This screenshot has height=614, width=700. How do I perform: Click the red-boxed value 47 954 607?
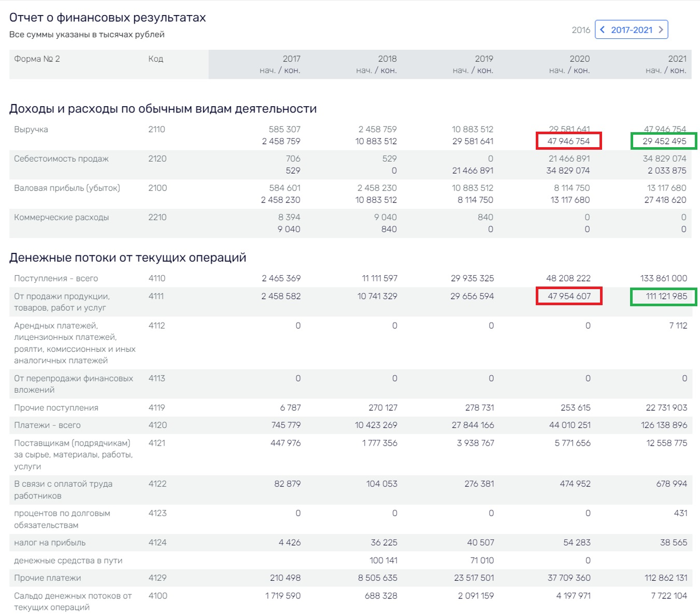click(x=569, y=296)
